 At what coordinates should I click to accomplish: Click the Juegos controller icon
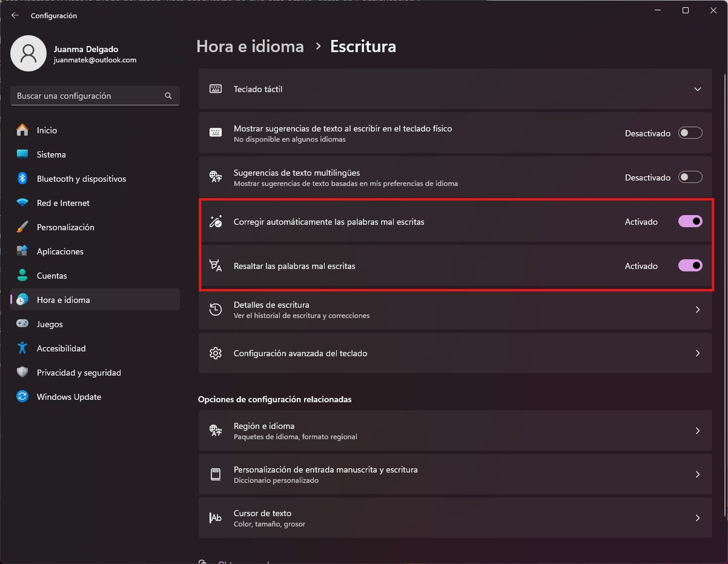[x=22, y=324]
